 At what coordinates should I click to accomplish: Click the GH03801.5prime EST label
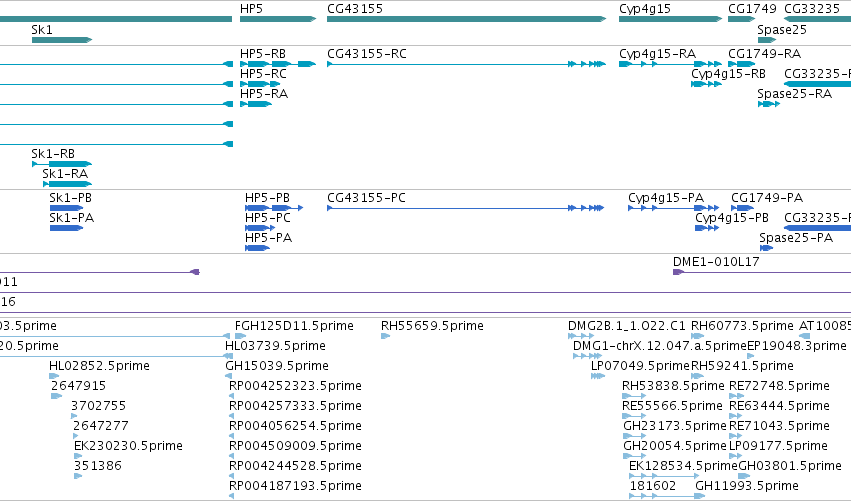pyautogui.click(x=790, y=466)
